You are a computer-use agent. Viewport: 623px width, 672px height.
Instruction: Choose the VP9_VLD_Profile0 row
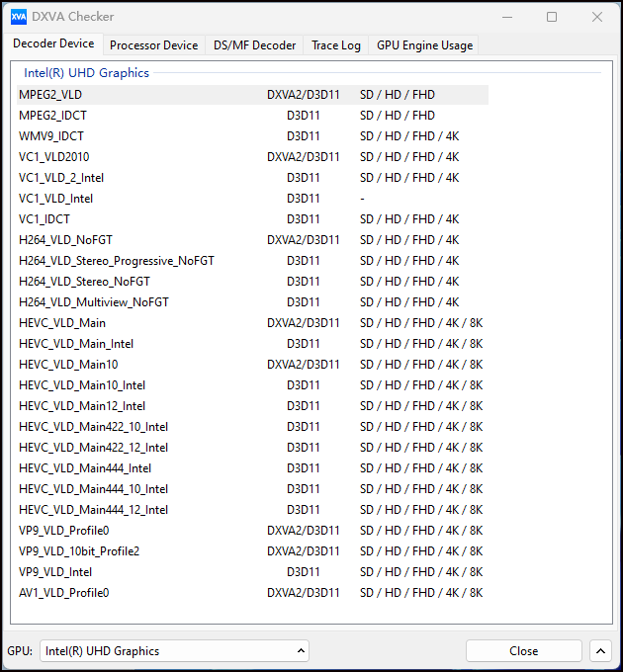[x=252, y=531]
